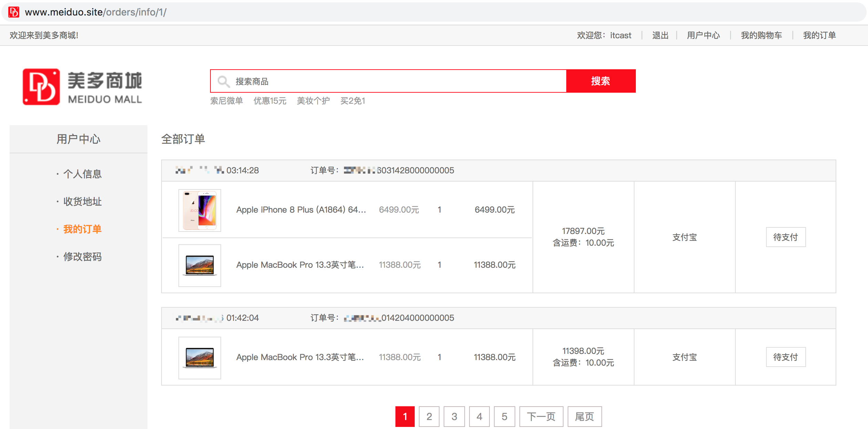Click the address bar URL
The image size is (868, 429).
(x=96, y=12)
